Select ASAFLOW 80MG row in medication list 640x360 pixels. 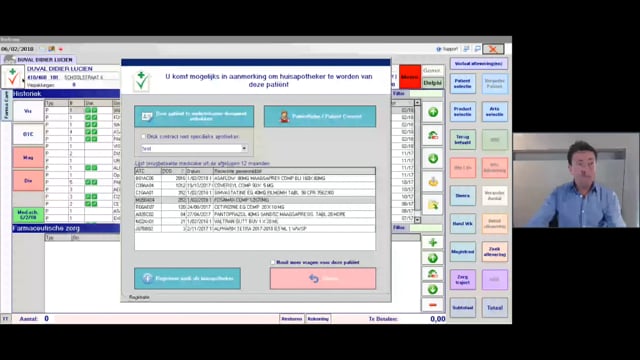pyautogui.click(x=255, y=178)
